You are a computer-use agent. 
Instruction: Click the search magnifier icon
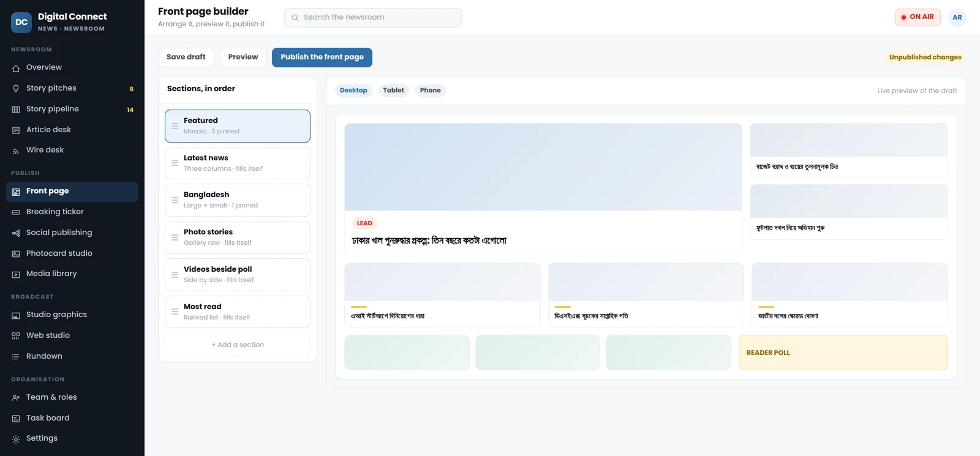click(295, 18)
